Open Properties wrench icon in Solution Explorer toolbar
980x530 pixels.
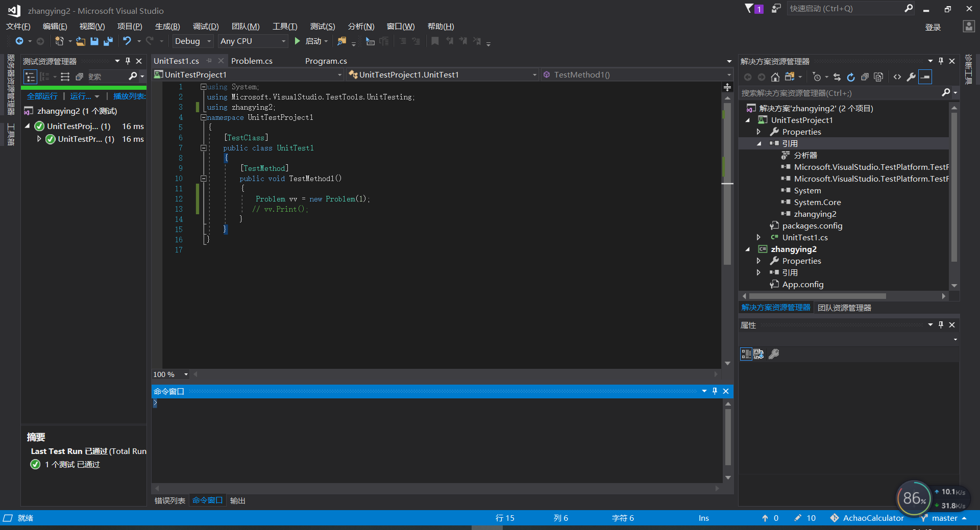(x=911, y=77)
